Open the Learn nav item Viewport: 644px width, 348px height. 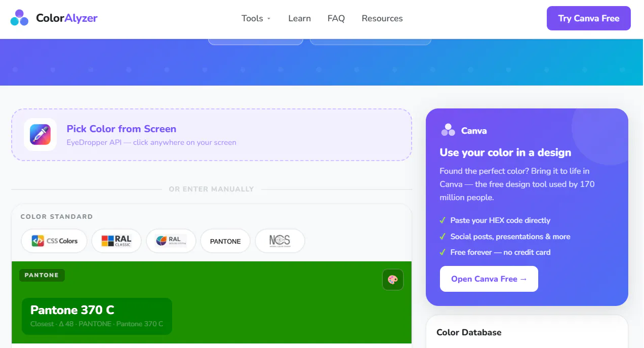(x=300, y=18)
